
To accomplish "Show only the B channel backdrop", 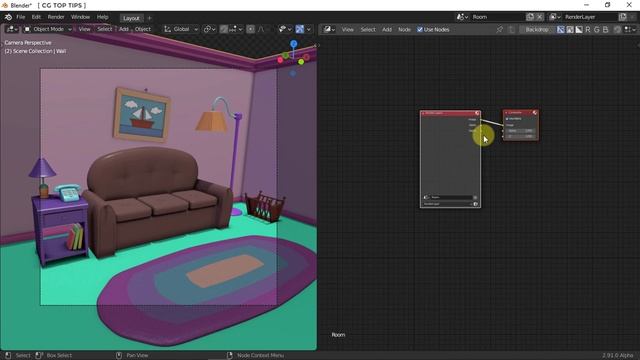I will pyautogui.click(x=605, y=29).
